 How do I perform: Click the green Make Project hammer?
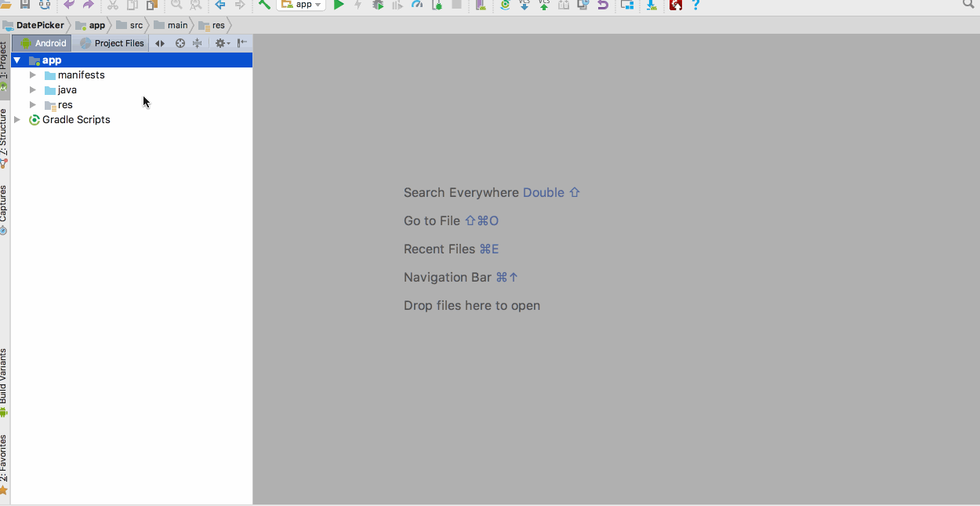(x=264, y=5)
